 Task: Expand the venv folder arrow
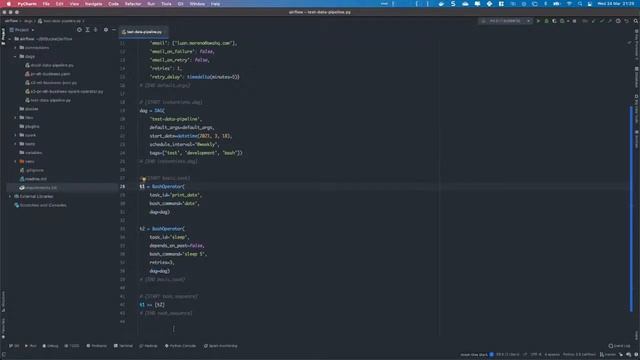16,161
